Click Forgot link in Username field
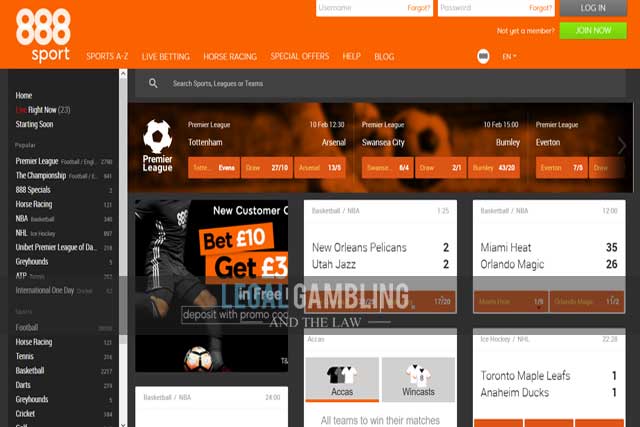 pyautogui.click(x=418, y=8)
